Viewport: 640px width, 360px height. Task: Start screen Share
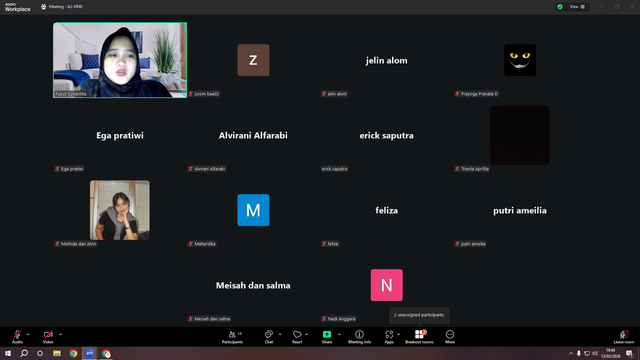[x=327, y=337]
